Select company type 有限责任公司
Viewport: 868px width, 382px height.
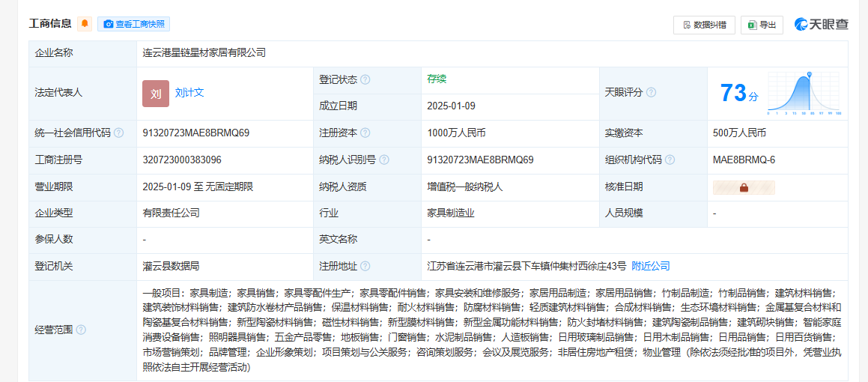(x=171, y=213)
